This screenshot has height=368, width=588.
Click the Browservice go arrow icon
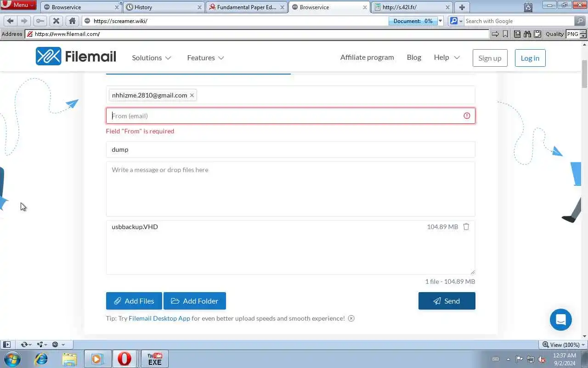pyautogui.click(x=495, y=34)
